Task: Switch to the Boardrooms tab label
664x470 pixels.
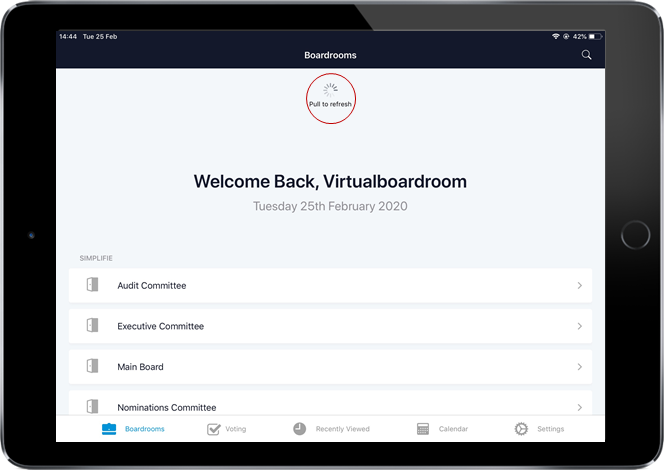Action: coord(144,429)
